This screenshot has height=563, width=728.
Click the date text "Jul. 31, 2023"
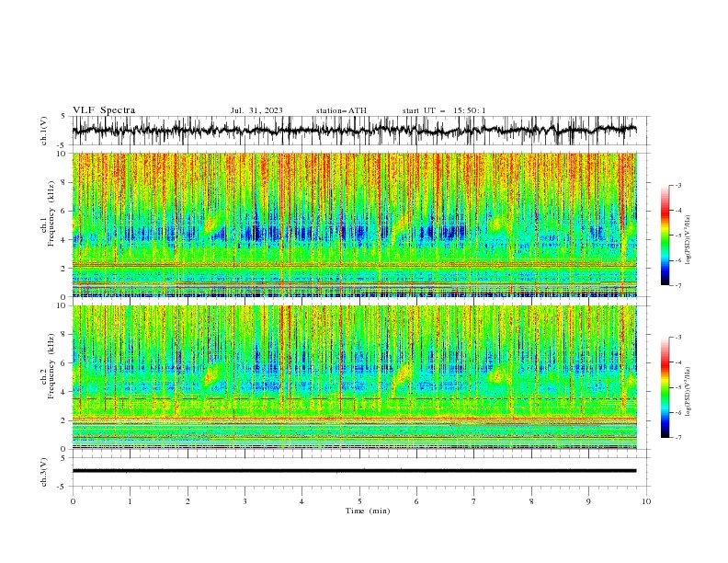[x=256, y=110]
